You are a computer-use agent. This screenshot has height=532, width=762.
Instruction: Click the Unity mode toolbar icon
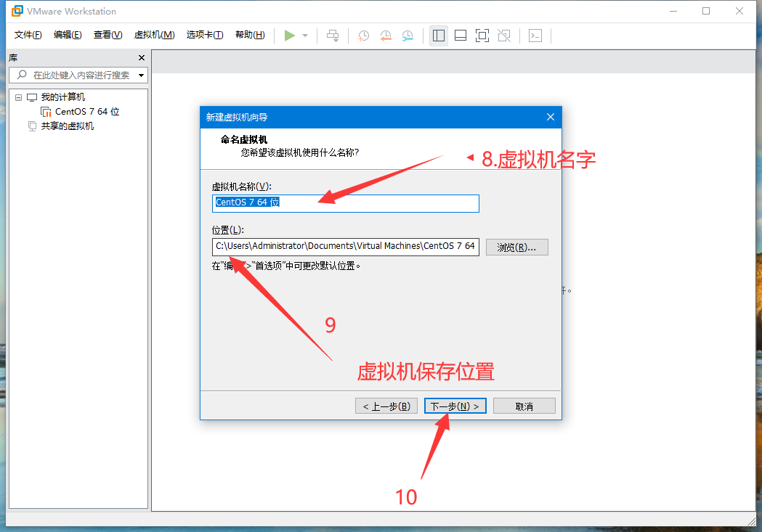504,36
